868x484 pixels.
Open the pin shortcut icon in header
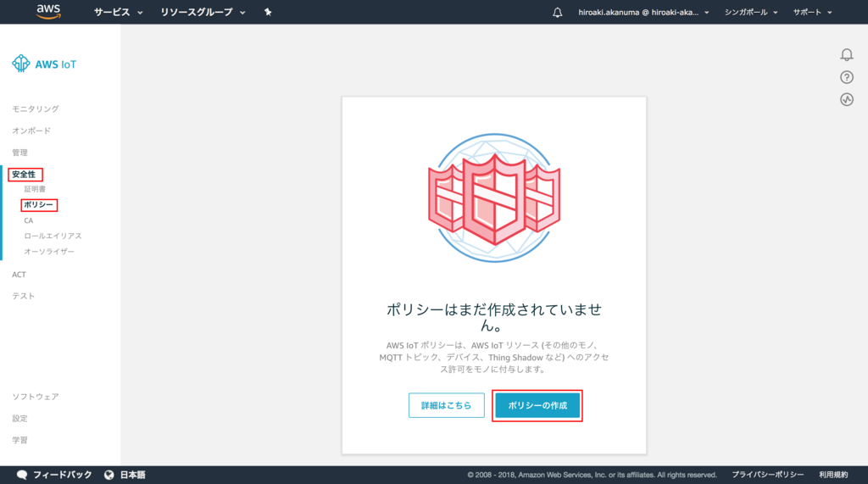[x=268, y=12]
